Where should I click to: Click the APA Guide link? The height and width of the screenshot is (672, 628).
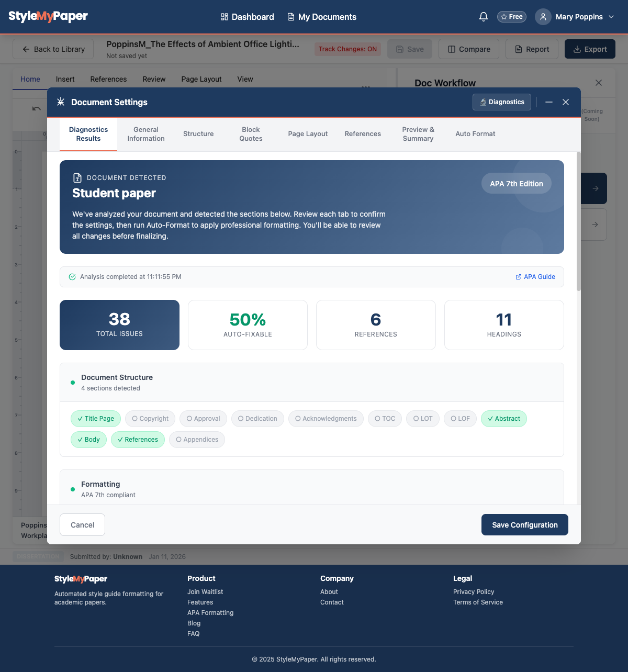[x=535, y=277]
